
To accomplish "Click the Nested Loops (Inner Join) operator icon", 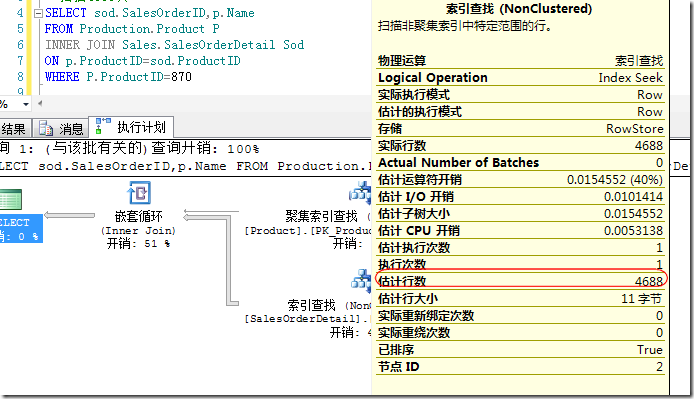I will point(139,194).
